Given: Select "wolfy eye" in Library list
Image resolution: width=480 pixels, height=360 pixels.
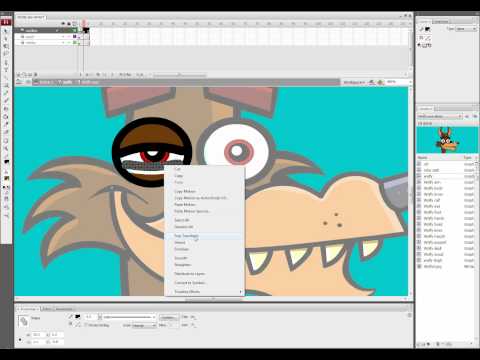Looking at the screenshot, I should pos(432,206).
